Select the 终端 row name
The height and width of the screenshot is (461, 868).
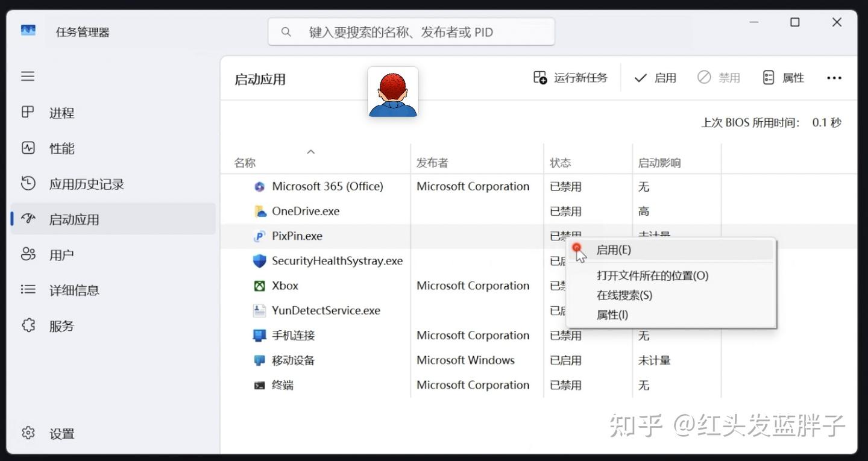283,385
